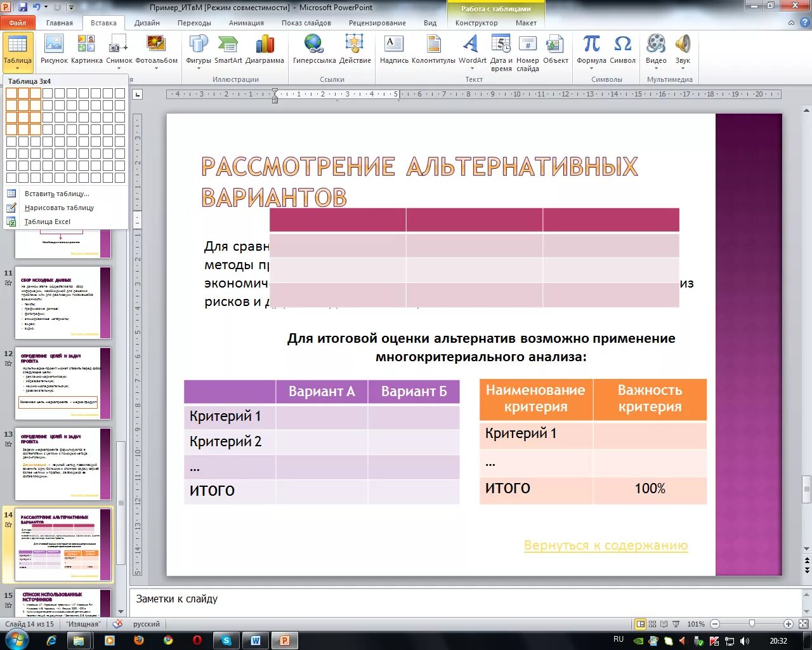Open the customize quick access toolbar dropdown
Screen dimensions: 812x650
click(70, 8)
